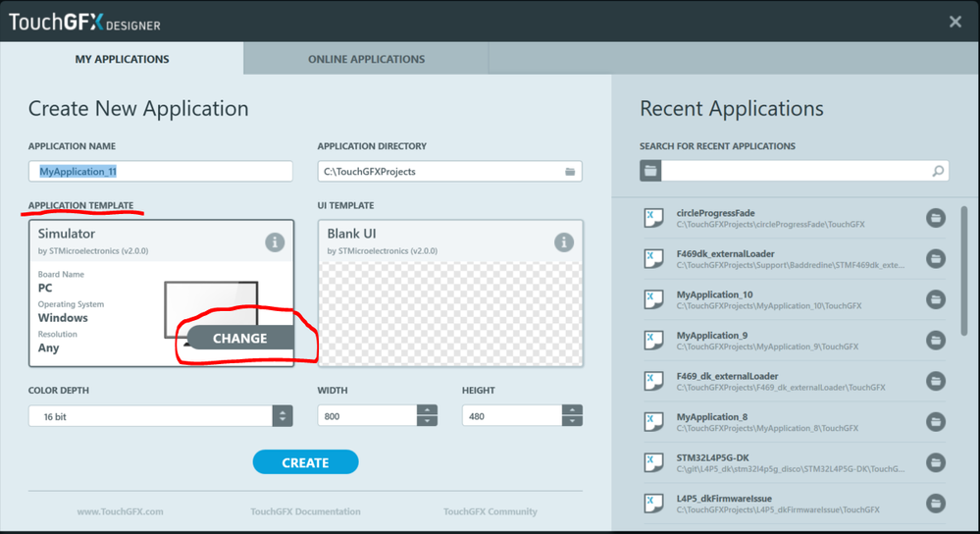The width and height of the screenshot is (980, 534).
Task: Click L4P5_dkFirmwareIssue project file icon
Action: point(653,504)
